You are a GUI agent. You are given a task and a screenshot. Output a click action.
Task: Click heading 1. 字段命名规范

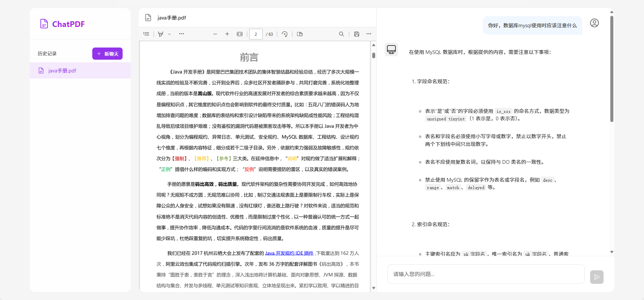tap(431, 82)
